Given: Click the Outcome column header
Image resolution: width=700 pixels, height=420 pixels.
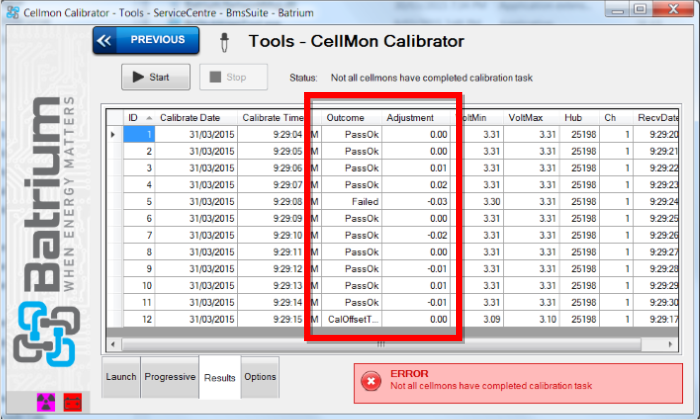Looking at the screenshot, I should click(351, 118).
